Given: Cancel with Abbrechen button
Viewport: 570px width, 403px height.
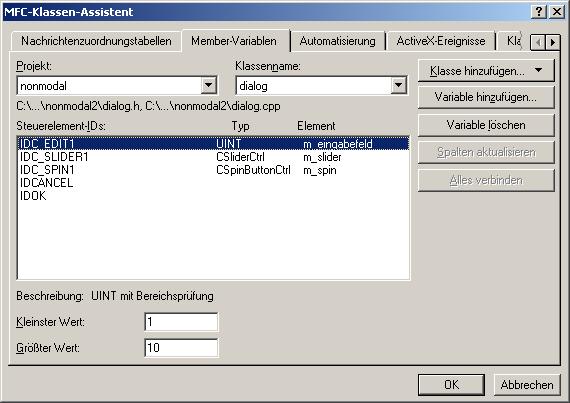Looking at the screenshot, I should [x=527, y=384].
